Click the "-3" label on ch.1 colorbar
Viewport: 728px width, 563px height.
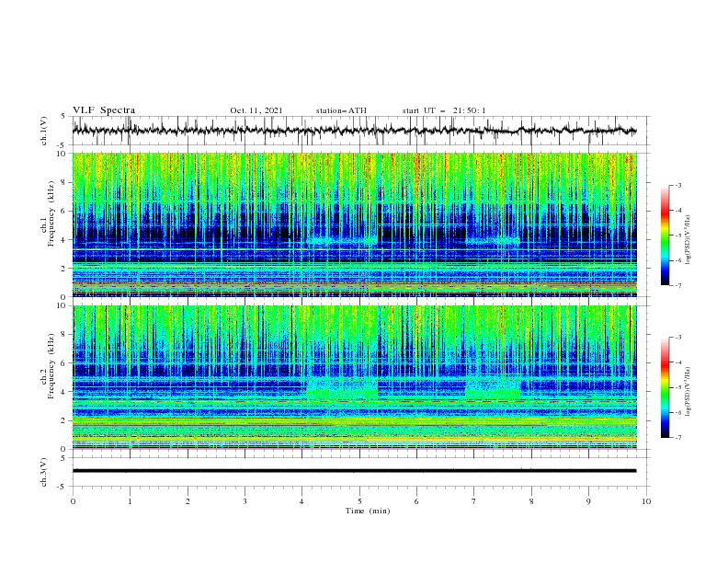(677, 185)
